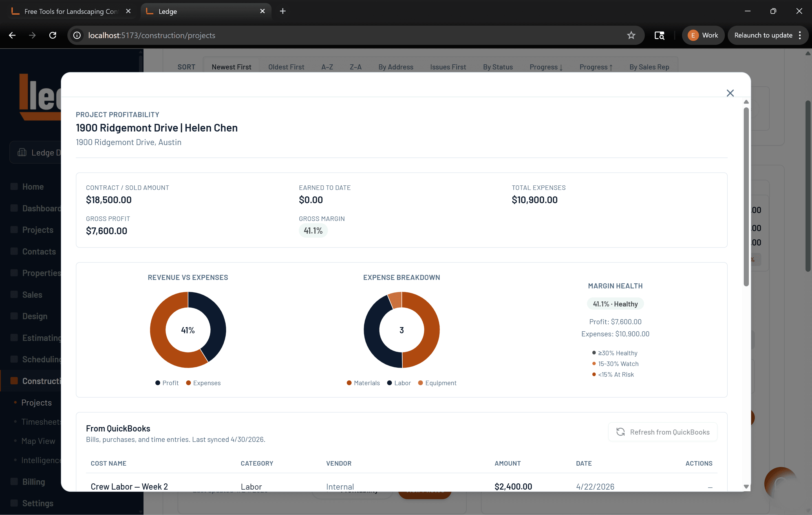Sort projects By Sales Rep
This screenshot has height=515, width=812.
point(649,67)
